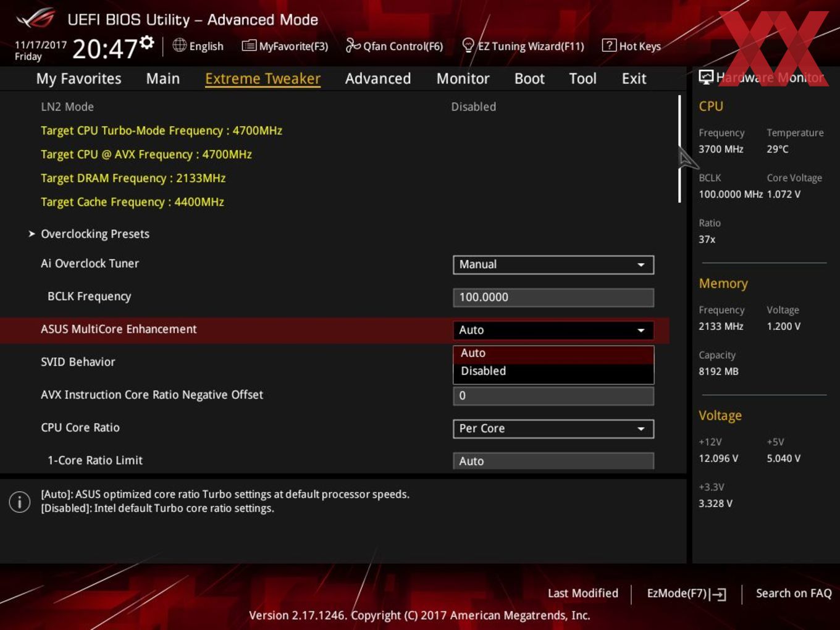Switch to the Main tab

(x=163, y=78)
